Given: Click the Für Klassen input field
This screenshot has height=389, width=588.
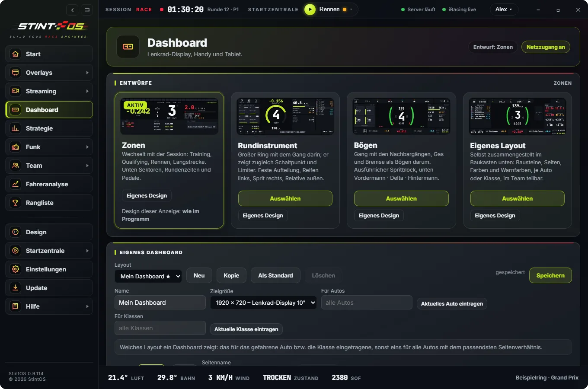Looking at the screenshot, I should click(160, 328).
